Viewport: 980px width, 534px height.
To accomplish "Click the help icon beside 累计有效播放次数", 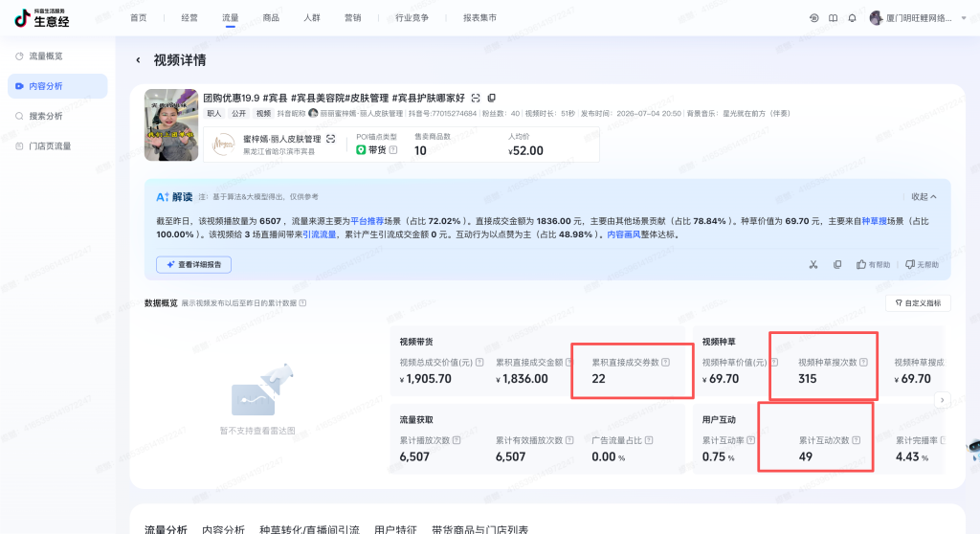I will point(569,440).
